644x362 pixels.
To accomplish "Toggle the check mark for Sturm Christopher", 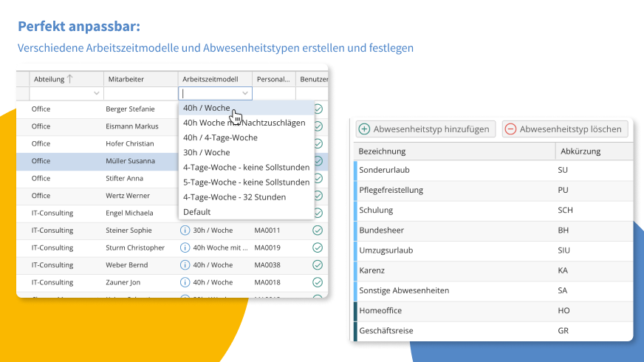I will [x=318, y=247].
